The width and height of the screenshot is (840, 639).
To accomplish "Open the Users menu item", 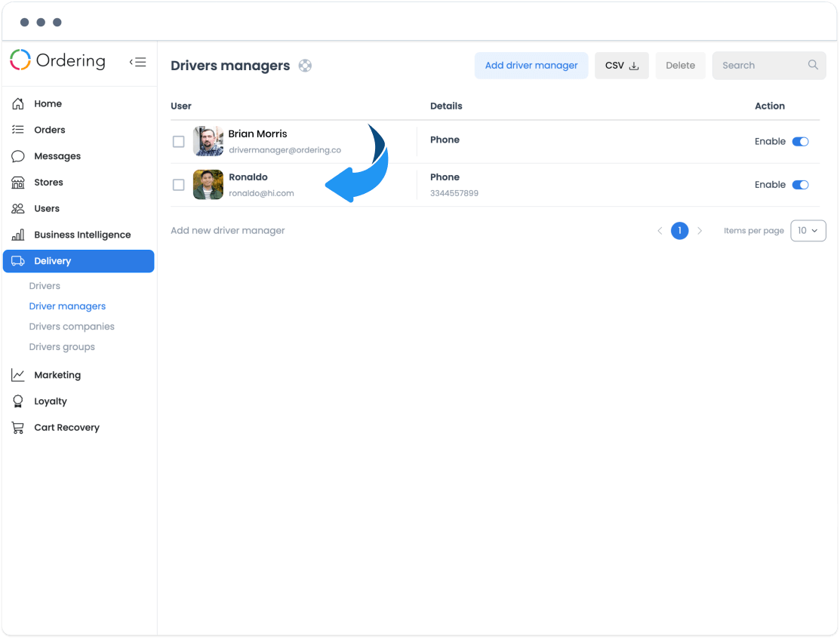I will (78, 208).
